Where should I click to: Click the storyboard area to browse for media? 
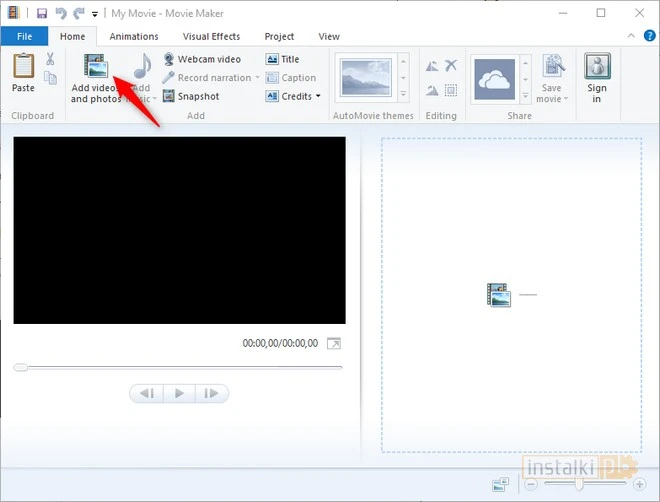[x=510, y=295]
